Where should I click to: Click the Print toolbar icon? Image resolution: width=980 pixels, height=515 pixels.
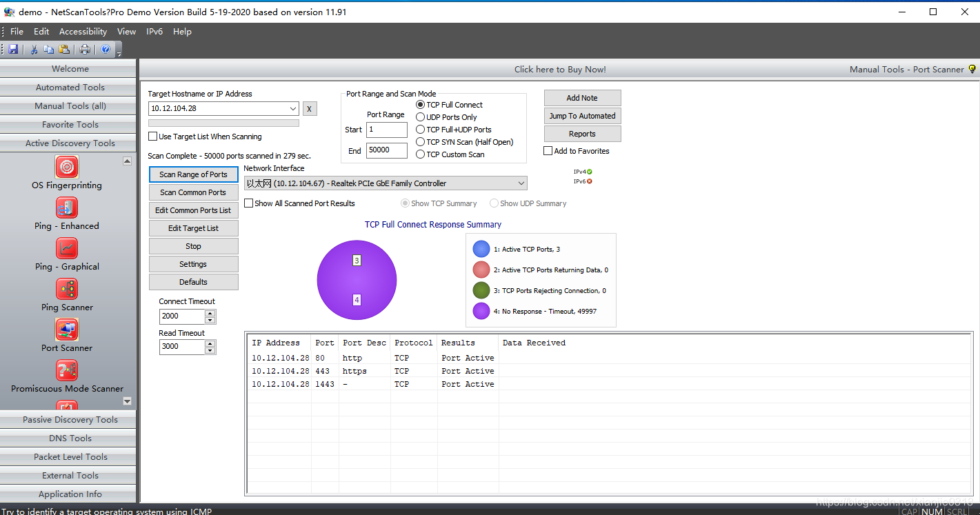85,49
